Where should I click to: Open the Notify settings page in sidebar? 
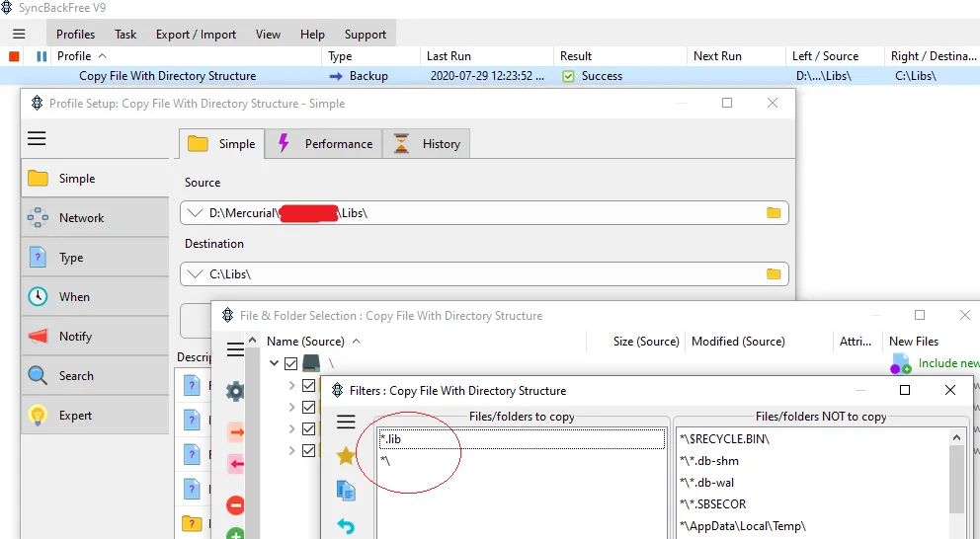point(95,337)
